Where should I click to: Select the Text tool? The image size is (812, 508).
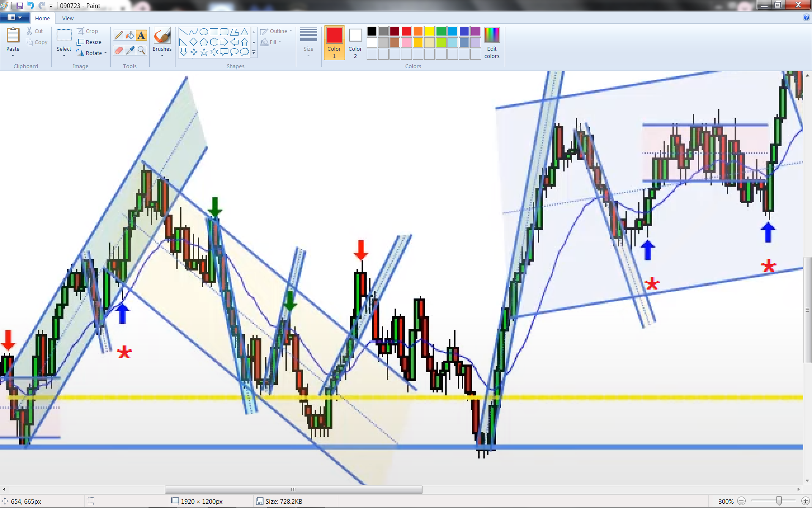(141, 36)
